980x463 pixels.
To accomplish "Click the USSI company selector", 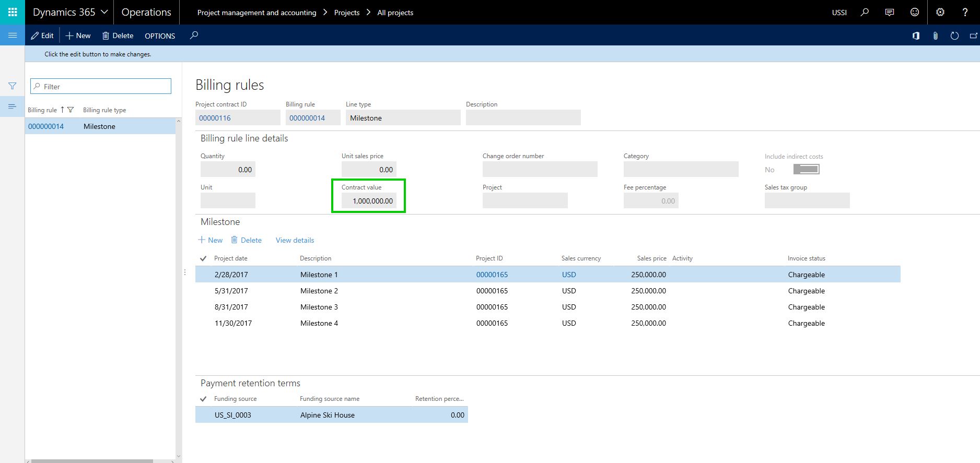I will 839,13.
